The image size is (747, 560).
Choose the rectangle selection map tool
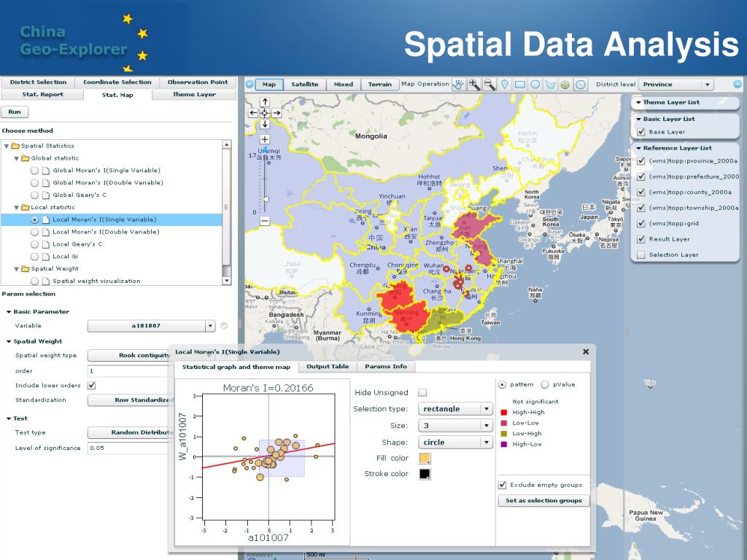tap(520, 85)
